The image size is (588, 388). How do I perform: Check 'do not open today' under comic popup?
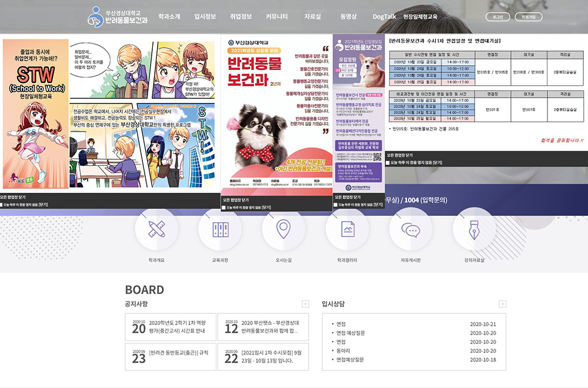(x=2, y=205)
